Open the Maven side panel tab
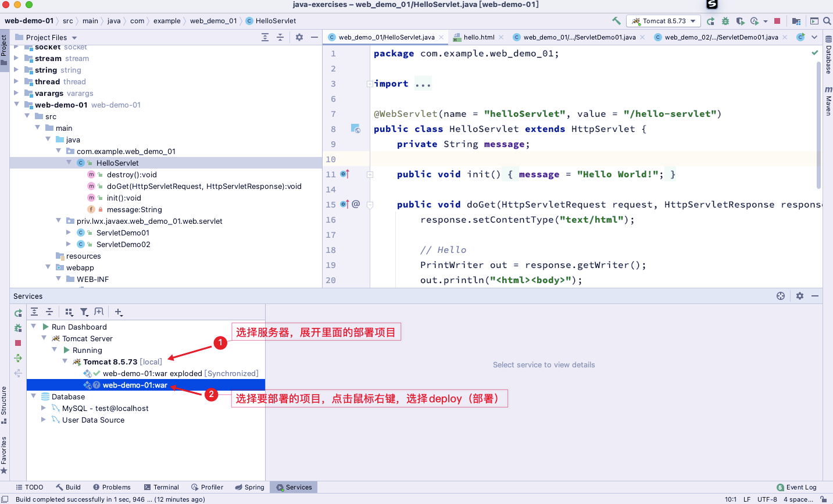Image resolution: width=833 pixels, height=504 pixels. tap(828, 101)
